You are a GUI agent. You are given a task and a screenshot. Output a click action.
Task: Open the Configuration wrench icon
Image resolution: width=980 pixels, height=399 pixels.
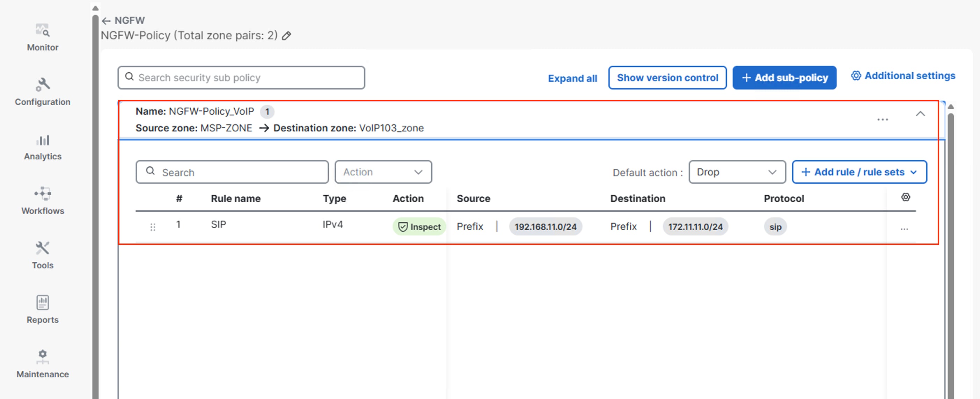pyautogui.click(x=43, y=85)
